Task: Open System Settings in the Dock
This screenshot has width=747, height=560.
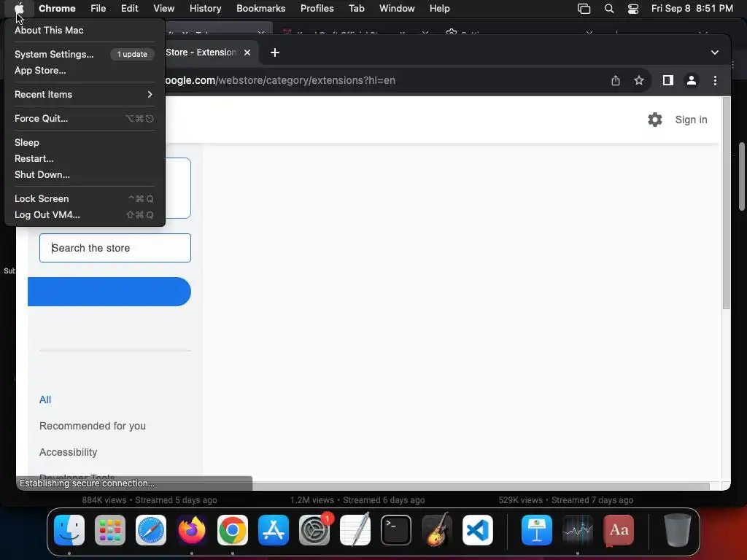Action: 314,530
